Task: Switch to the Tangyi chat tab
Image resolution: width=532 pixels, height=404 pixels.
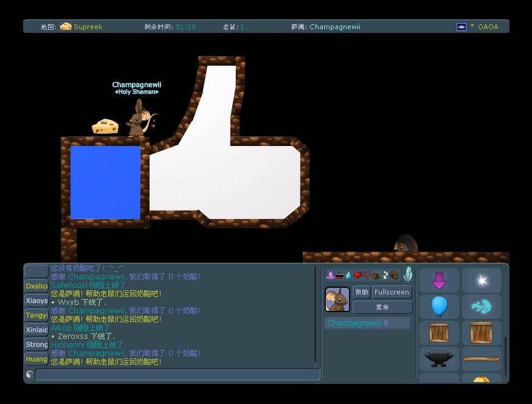Action: click(36, 315)
